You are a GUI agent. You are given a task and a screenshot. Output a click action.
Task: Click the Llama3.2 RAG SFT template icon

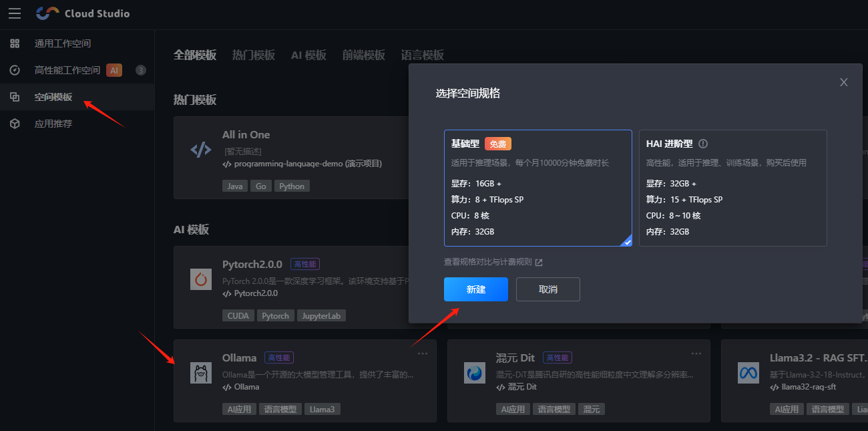(748, 373)
